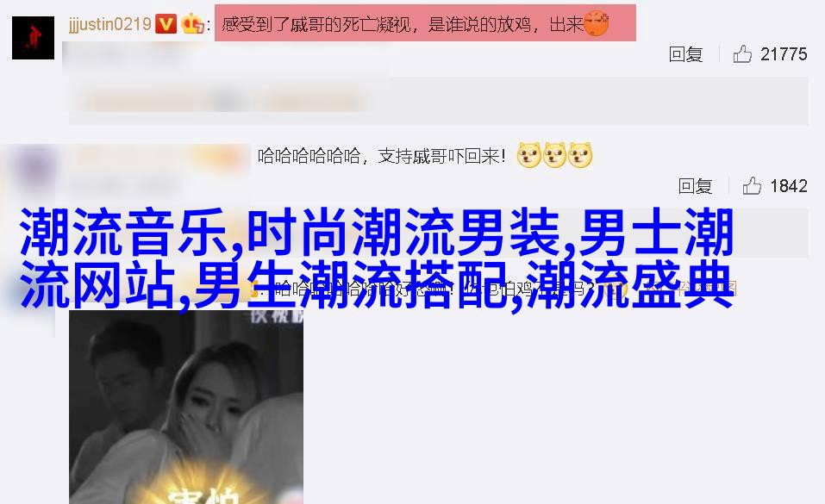Open the black-and-white GIF image thumbnail
This screenshot has width=825, height=504.
(x=186, y=407)
